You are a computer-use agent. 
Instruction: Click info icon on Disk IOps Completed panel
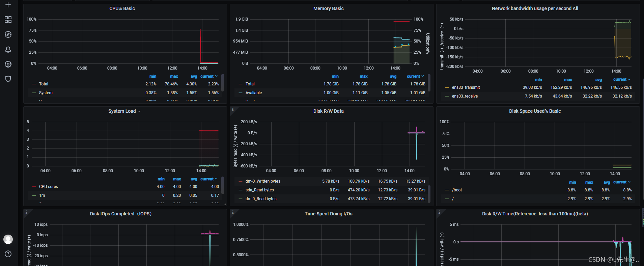coord(26,212)
